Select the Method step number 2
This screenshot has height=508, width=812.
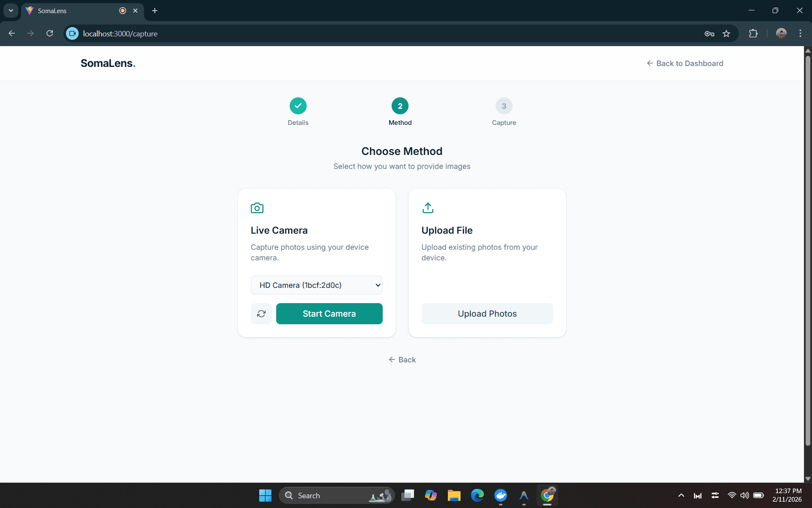(400, 106)
